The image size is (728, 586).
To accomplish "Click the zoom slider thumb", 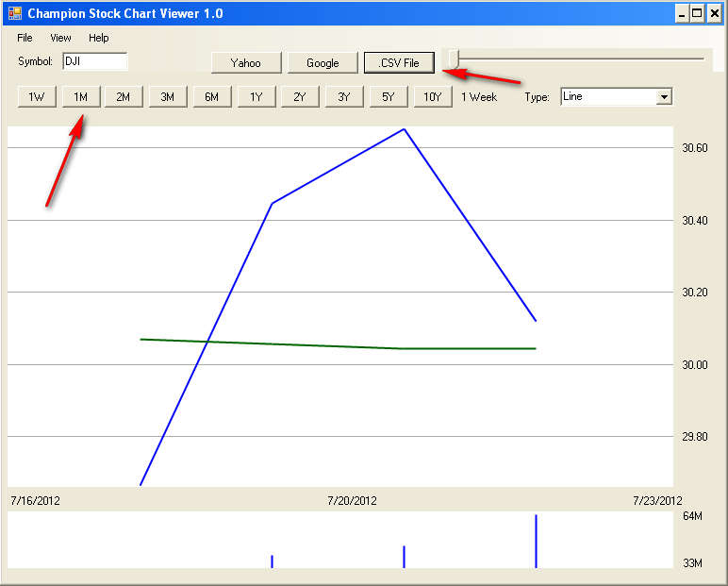I will coord(454,59).
